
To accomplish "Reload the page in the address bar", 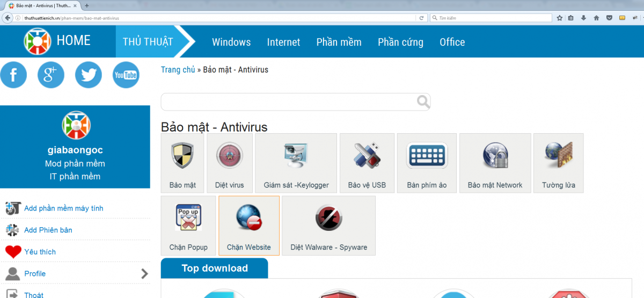I will pos(421,18).
